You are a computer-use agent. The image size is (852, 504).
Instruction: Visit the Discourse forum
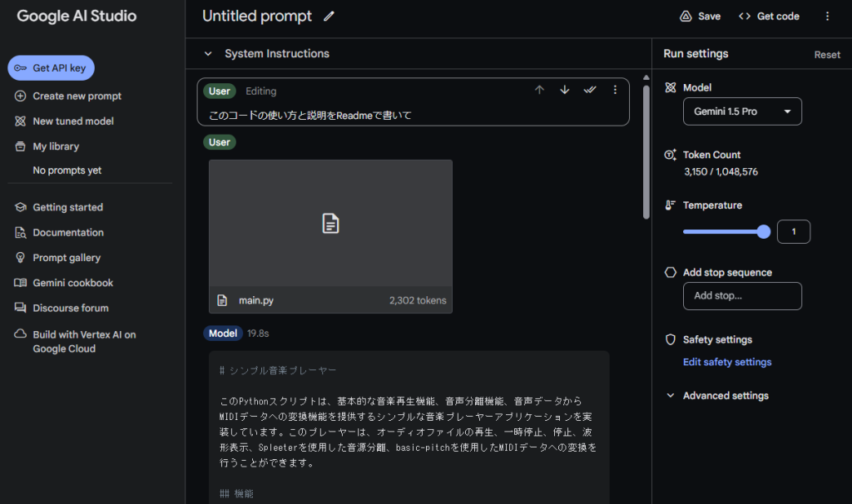62,308
